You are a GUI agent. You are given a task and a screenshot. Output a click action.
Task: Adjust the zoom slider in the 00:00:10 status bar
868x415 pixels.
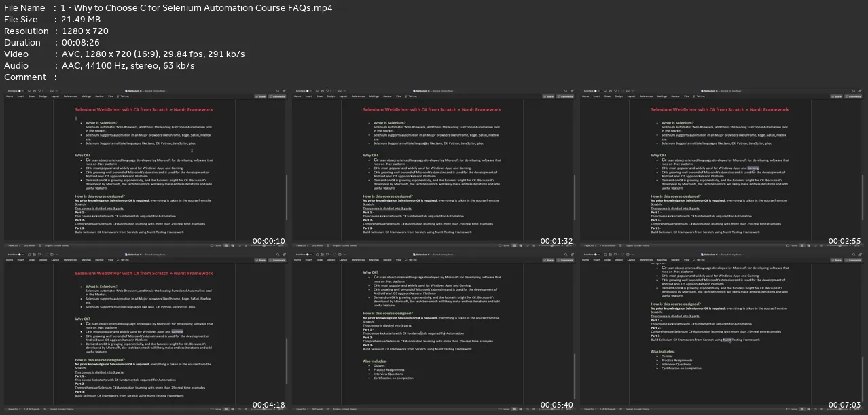click(264, 245)
